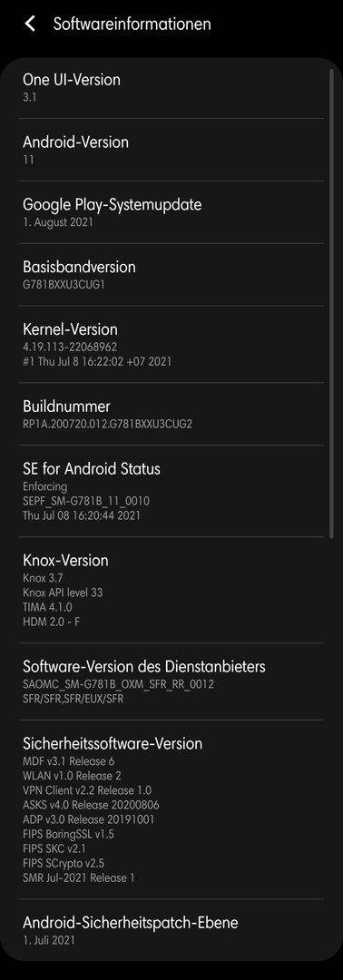
Task: Open Software-Version des Dienstanbieters item
Action: 171,681
